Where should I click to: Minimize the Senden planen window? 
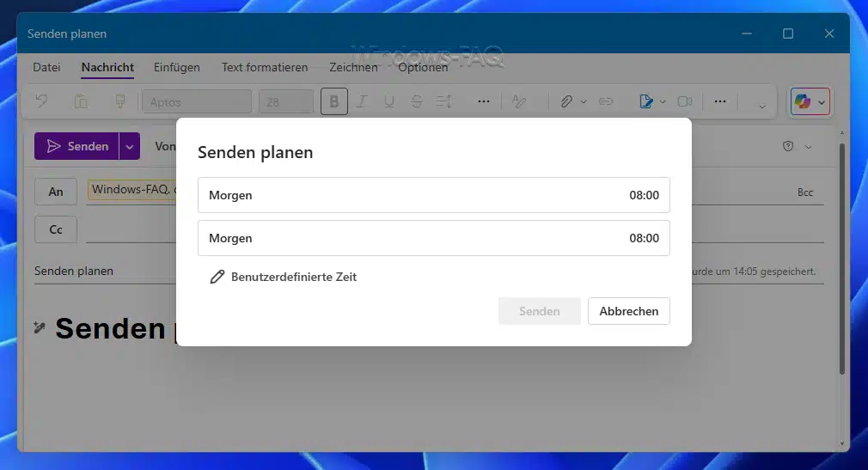(747, 34)
